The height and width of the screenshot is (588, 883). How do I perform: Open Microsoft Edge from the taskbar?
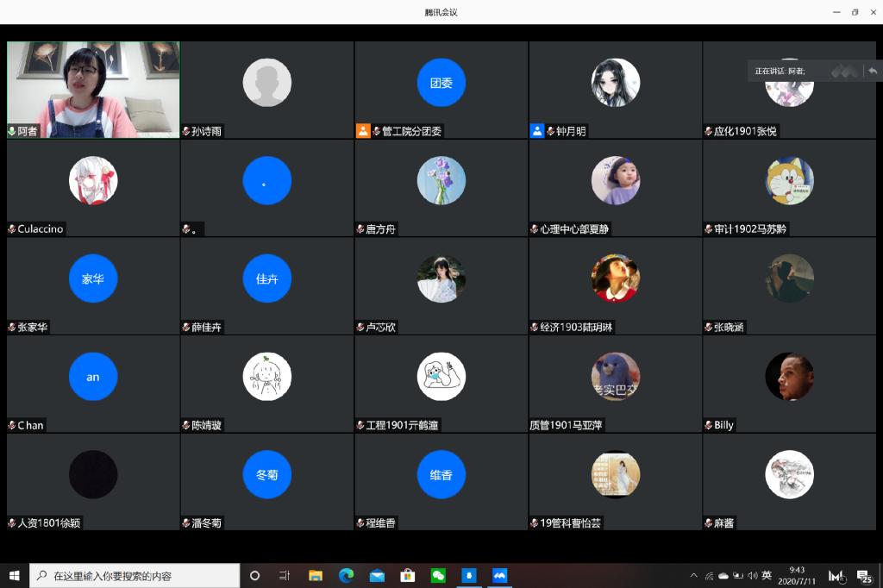pos(347,575)
